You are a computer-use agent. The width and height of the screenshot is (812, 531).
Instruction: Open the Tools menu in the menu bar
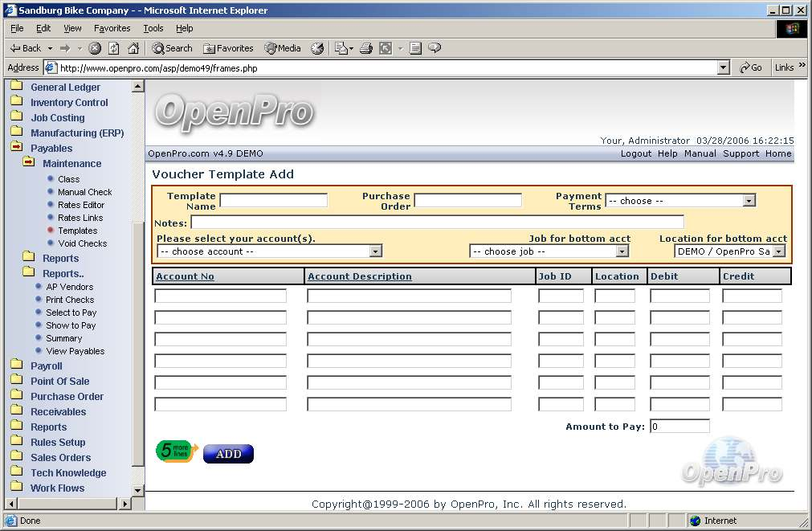coord(153,28)
